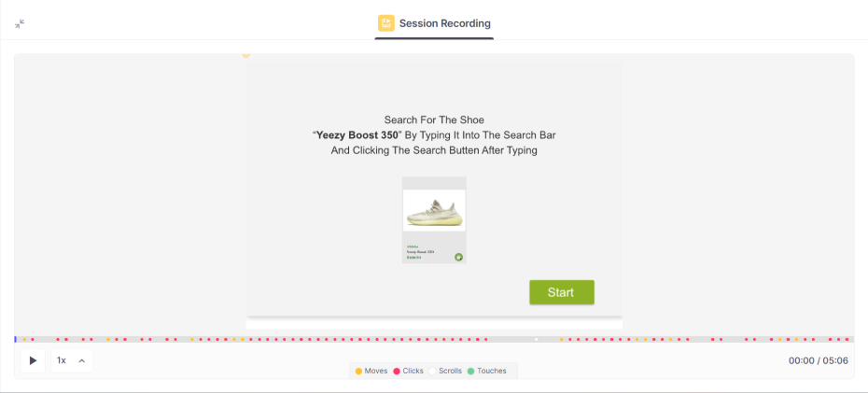Click the 00:00 / 05:06 time display
This screenshot has width=868, height=393.
pos(819,361)
